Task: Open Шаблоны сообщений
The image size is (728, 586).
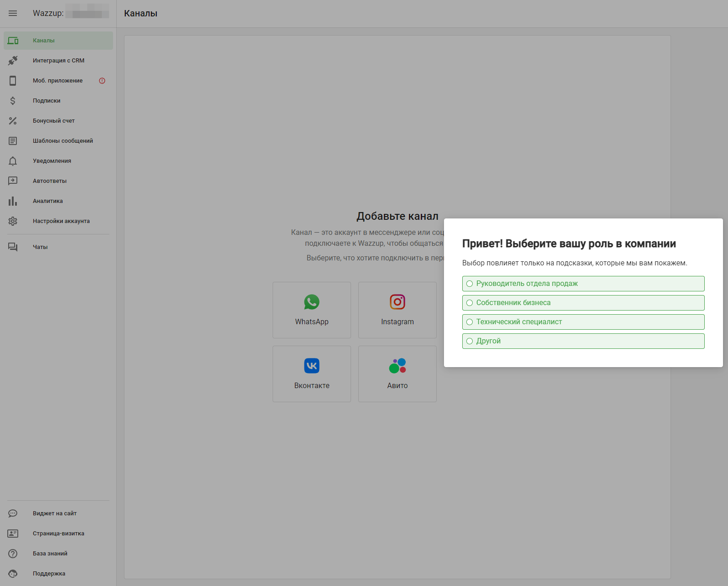Action: point(58,141)
